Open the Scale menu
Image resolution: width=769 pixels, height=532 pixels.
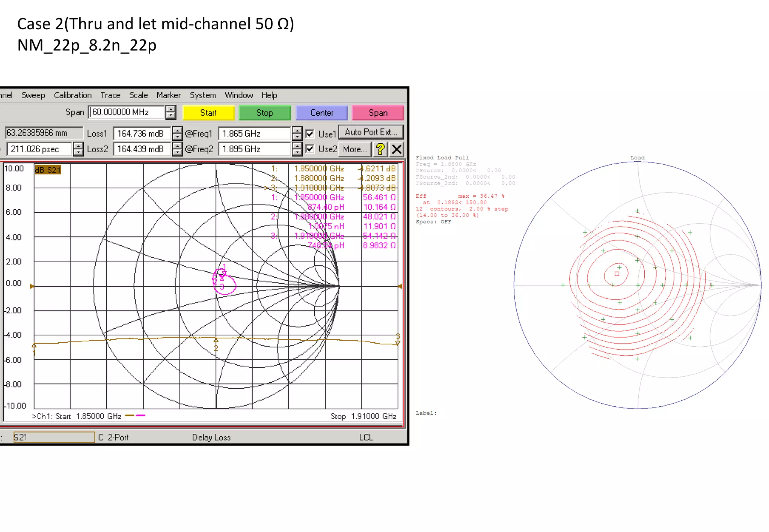(139, 95)
